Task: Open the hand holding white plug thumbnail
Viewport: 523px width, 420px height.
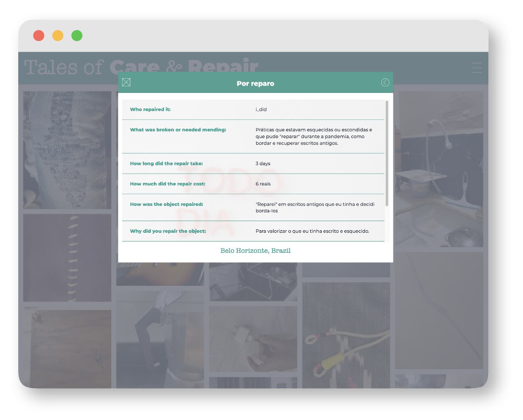Action: (253, 339)
